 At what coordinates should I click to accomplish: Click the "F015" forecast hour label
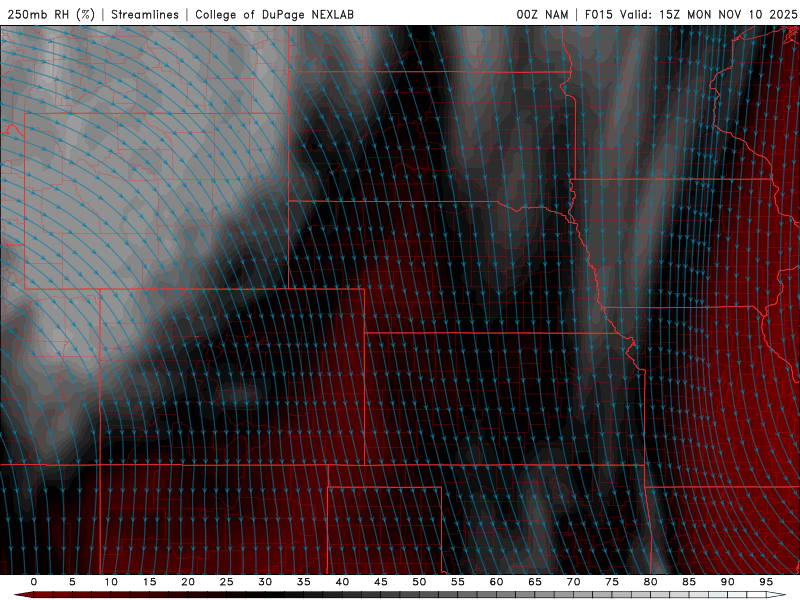click(x=598, y=14)
